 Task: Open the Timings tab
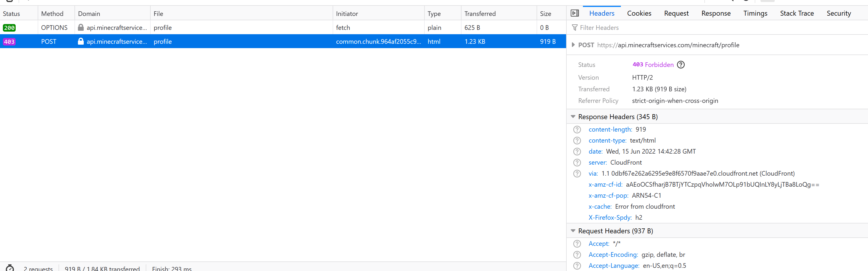(756, 13)
